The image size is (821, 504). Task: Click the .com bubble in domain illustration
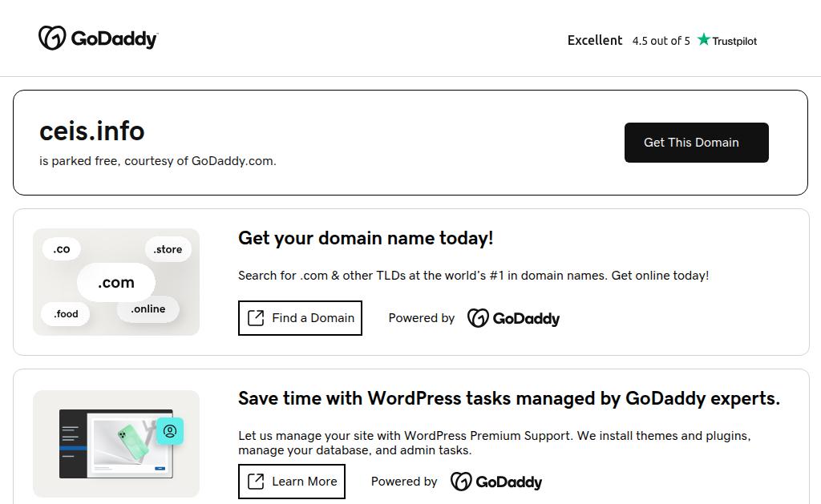(x=116, y=283)
